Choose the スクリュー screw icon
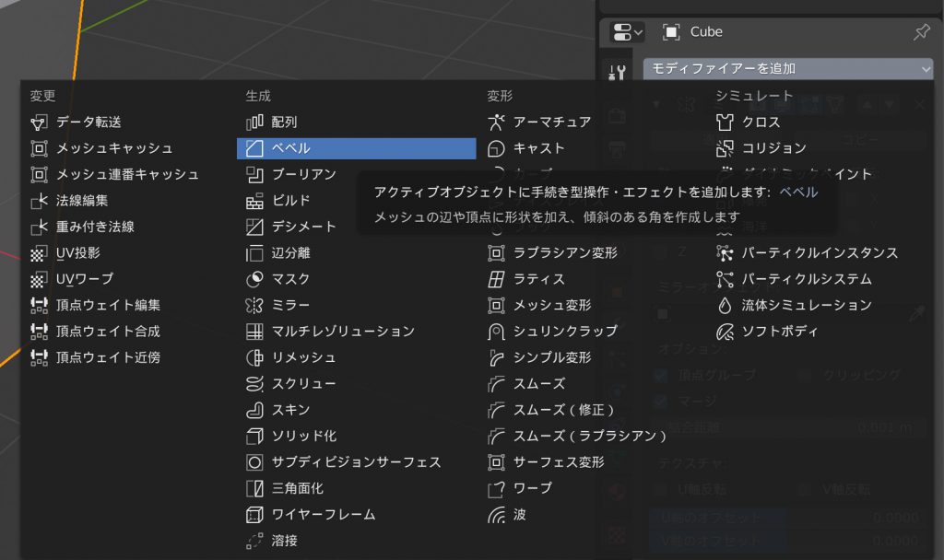 coord(254,384)
